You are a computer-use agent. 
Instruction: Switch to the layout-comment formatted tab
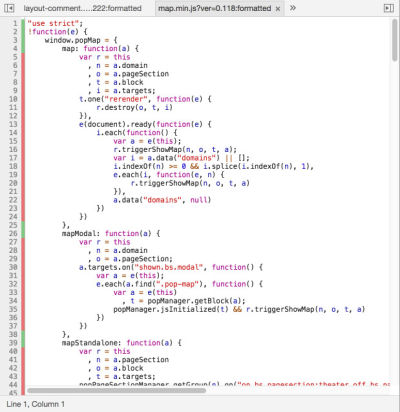[x=82, y=8]
